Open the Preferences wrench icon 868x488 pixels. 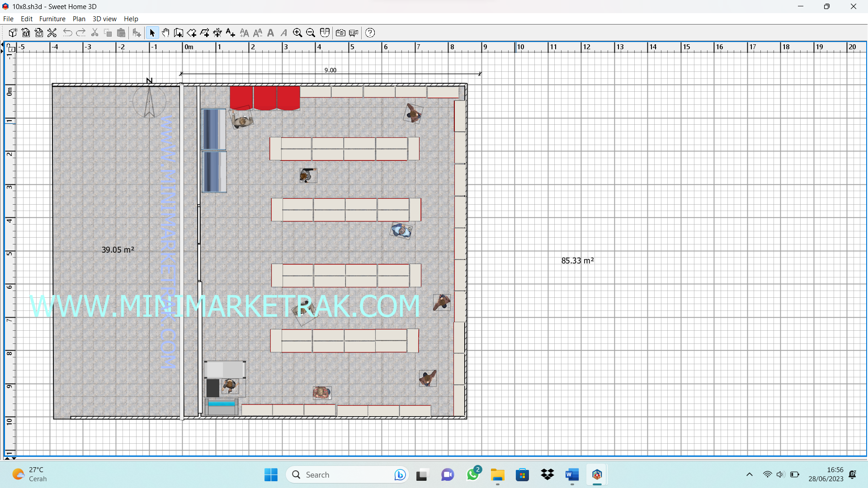click(x=52, y=33)
